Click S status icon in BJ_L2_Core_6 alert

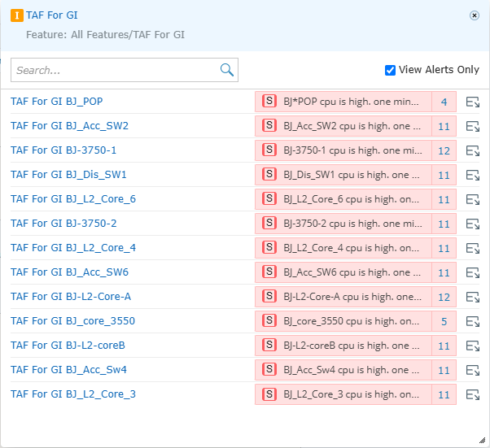click(x=269, y=198)
